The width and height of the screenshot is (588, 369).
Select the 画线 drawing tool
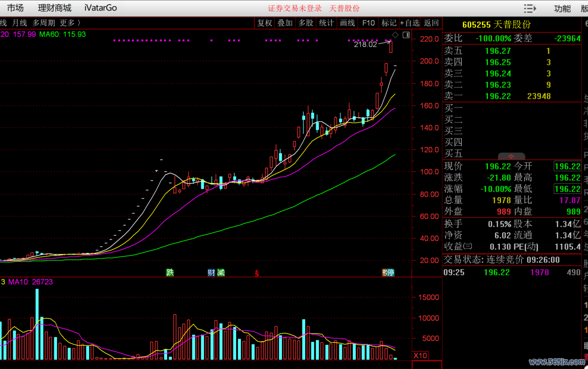click(x=348, y=23)
